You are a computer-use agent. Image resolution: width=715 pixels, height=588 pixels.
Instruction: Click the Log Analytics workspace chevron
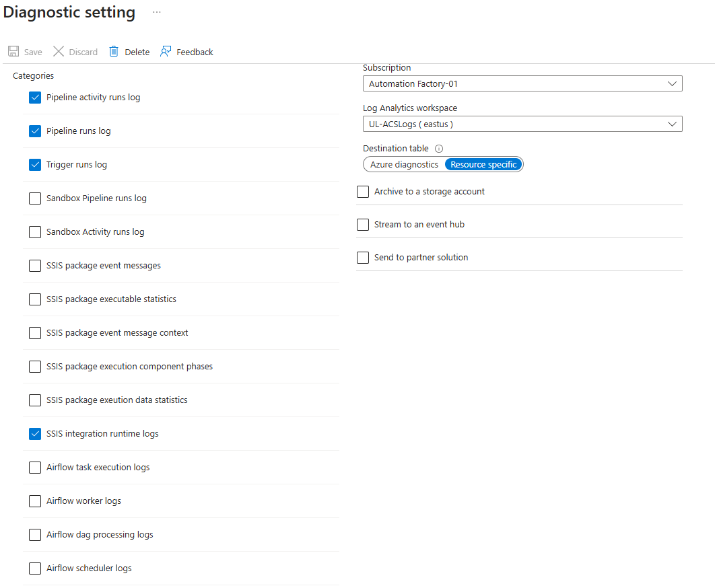click(672, 124)
